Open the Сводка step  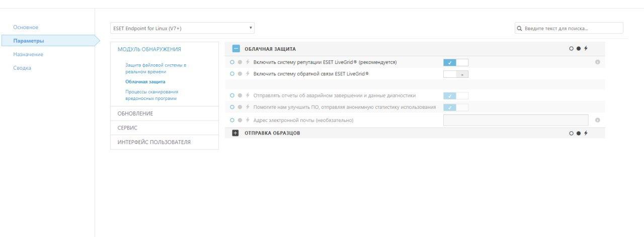click(22, 68)
